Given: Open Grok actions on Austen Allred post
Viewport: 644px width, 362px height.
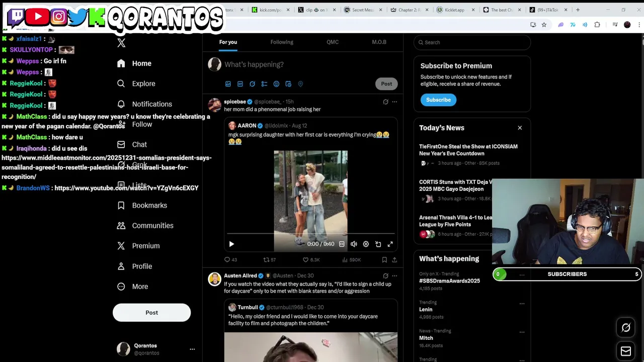Looking at the screenshot, I should point(385,276).
